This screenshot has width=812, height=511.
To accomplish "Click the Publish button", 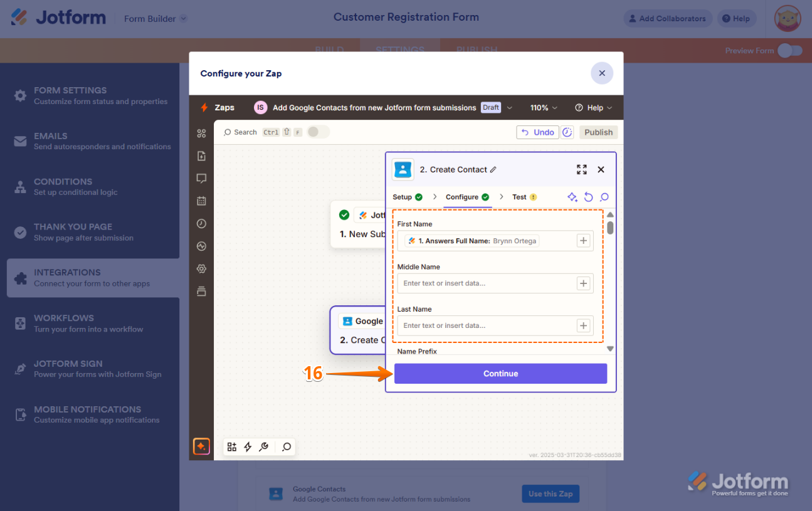I will pyautogui.click(x=598, y=132).
